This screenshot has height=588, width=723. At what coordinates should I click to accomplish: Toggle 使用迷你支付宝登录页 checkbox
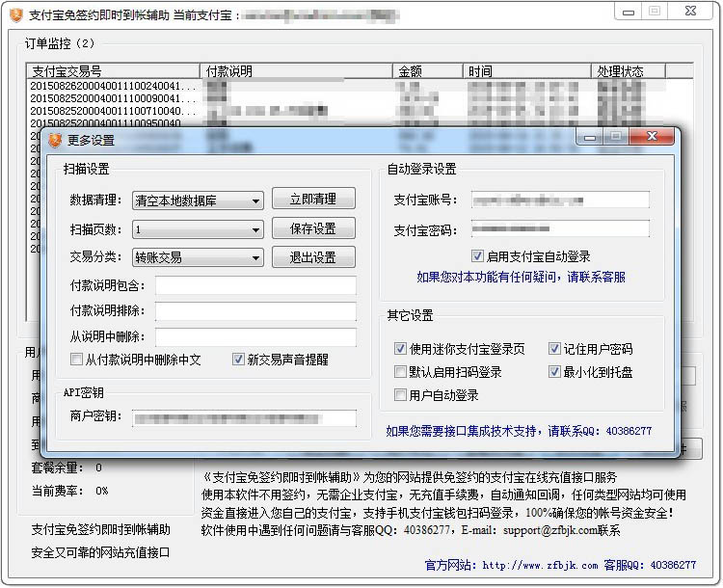coord(400,349)
